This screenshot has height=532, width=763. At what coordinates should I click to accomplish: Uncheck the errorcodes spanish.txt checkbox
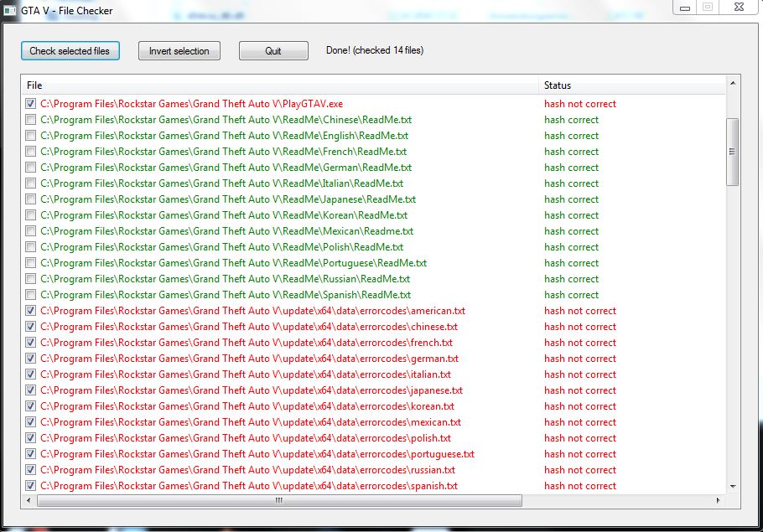(31, 486)
